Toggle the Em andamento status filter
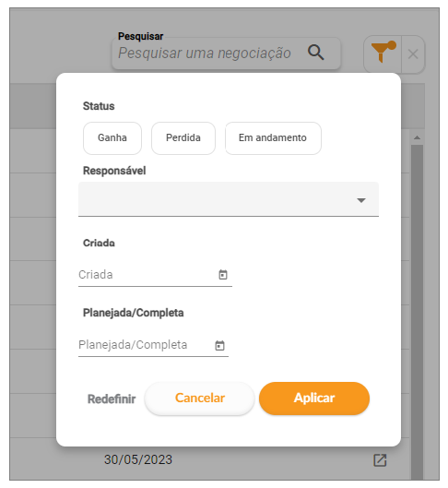This screenshot has height=488, width=448. (x=273, y=137)
